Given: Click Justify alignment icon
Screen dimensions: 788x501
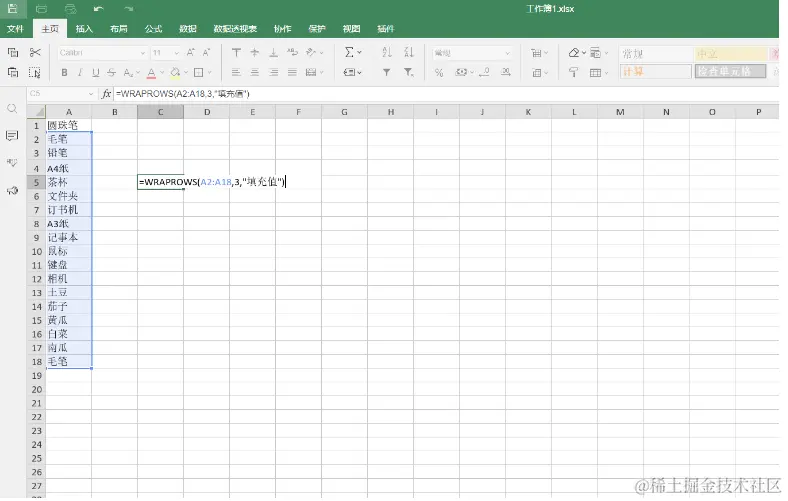Looking at the screenshot, I should click(x=292, y=73).
